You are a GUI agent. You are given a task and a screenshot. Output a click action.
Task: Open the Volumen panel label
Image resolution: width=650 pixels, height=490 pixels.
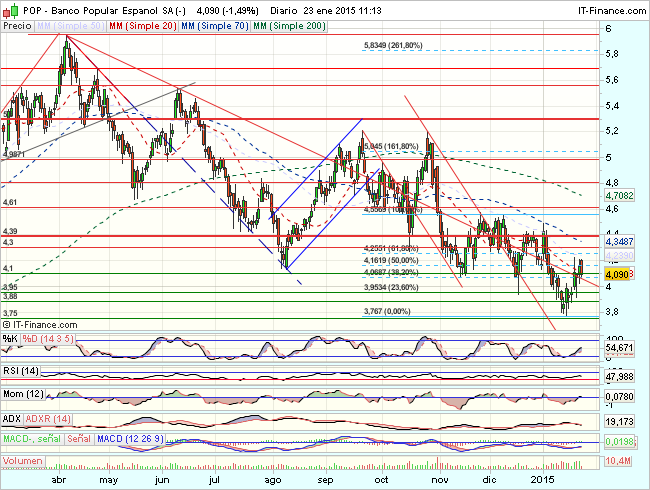[x=24, y=463]
